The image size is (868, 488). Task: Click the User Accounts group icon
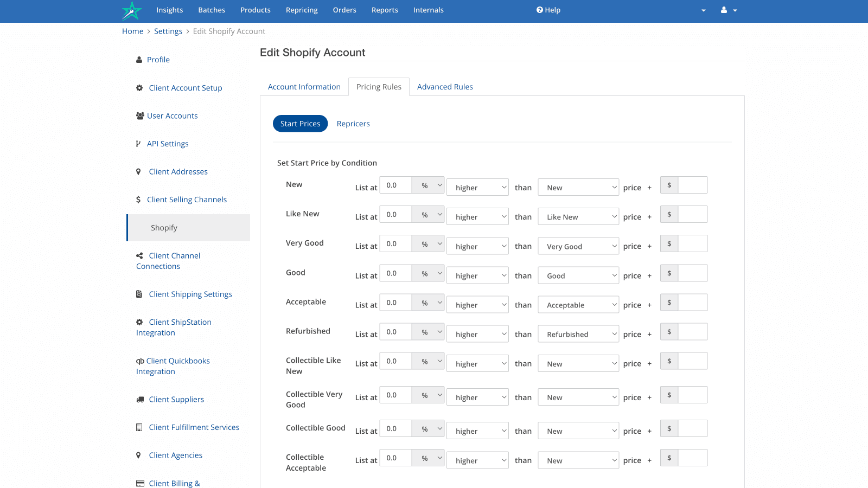pos(140,116)
